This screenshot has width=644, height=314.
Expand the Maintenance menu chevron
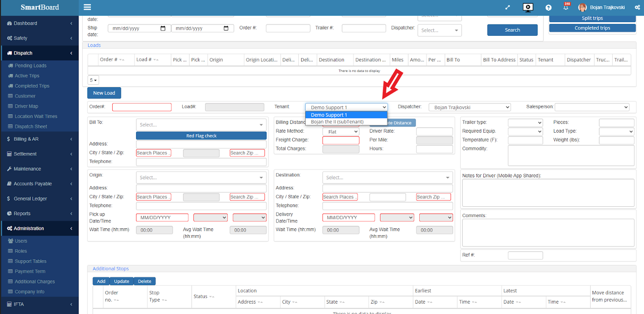(x=72, y=169)
